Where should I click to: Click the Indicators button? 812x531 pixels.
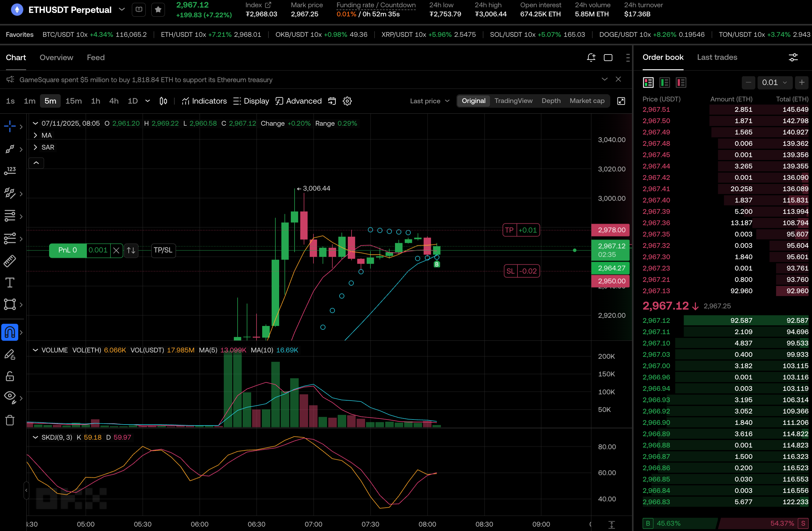click(204, 101)
